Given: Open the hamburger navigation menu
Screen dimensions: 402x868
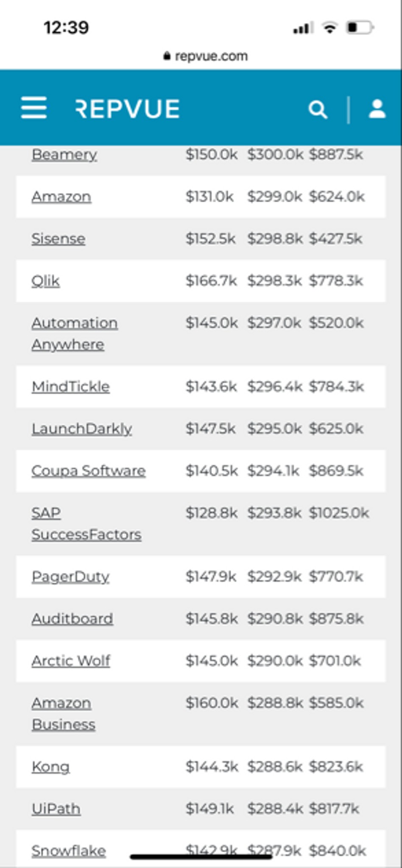Looking at the screenshot, I should [x=34, y=109].
